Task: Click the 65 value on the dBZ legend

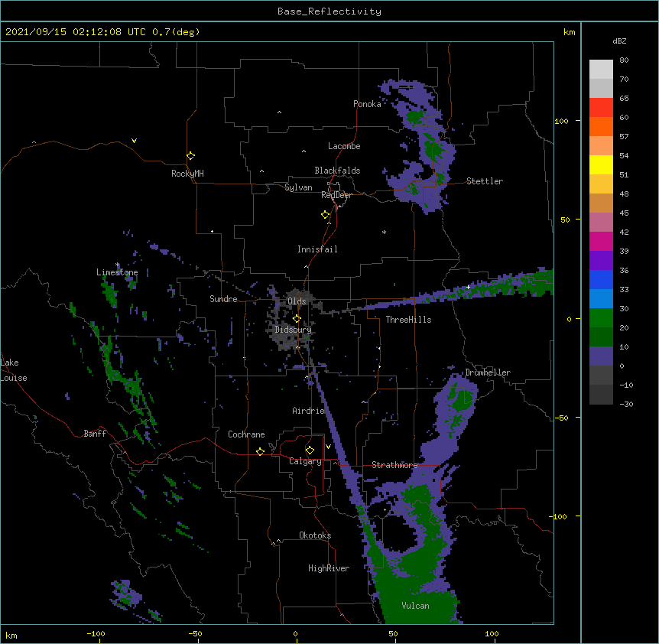Action: click(x=624, y=99)
